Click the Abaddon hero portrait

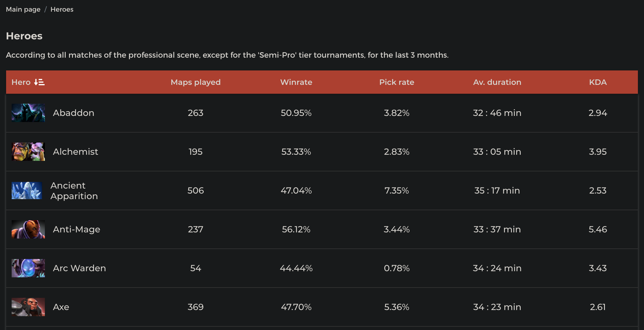(28, 113)
